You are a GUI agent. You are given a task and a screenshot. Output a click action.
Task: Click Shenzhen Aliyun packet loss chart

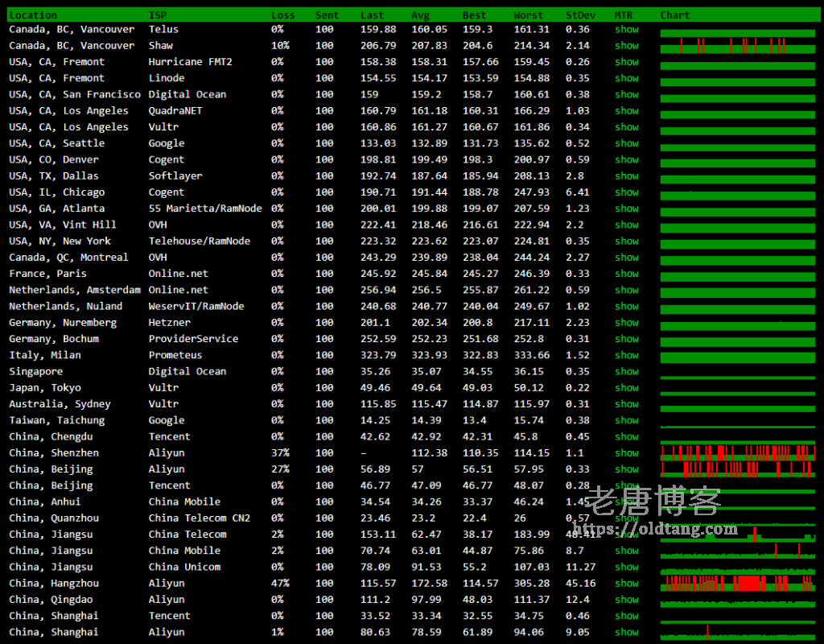tap(737, 453)
